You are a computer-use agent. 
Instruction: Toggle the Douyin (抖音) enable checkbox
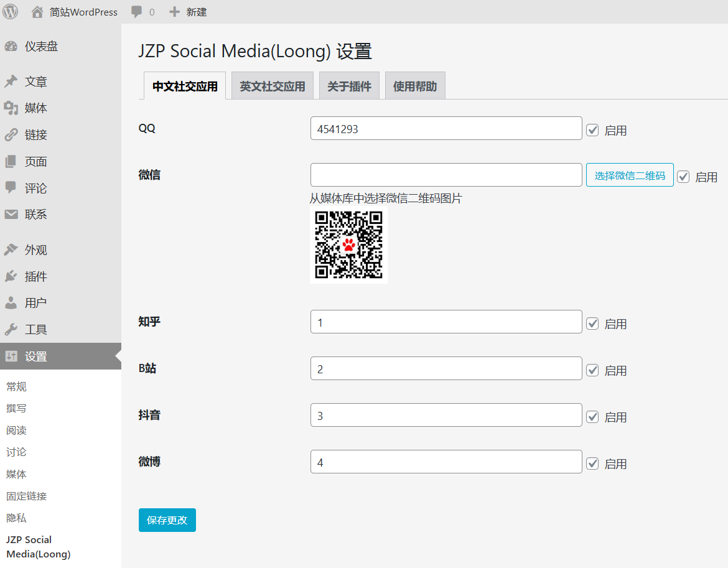click(x=592, y=417)
